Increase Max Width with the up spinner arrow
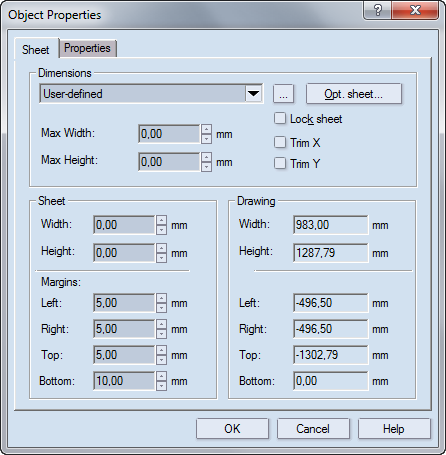 tap(207, 129)
